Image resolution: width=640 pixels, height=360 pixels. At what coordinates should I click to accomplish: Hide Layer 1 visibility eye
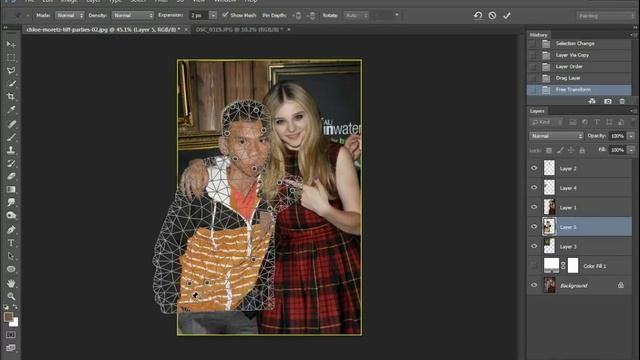click(534, 207)
